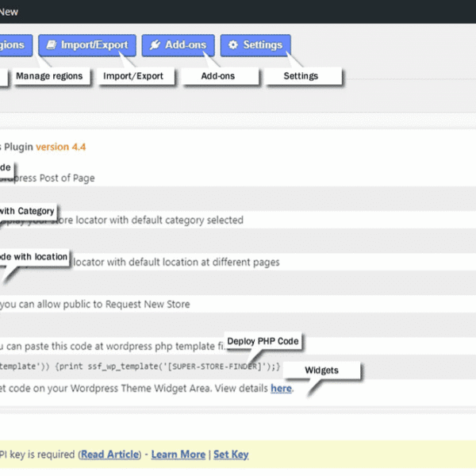Click the Deploy PHP Code callout label

263,341
